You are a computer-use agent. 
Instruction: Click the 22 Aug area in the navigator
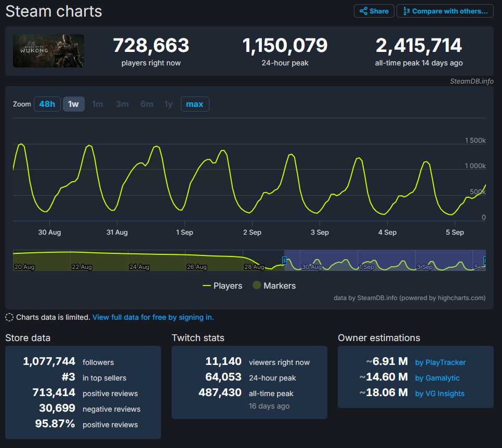[82, 261]
